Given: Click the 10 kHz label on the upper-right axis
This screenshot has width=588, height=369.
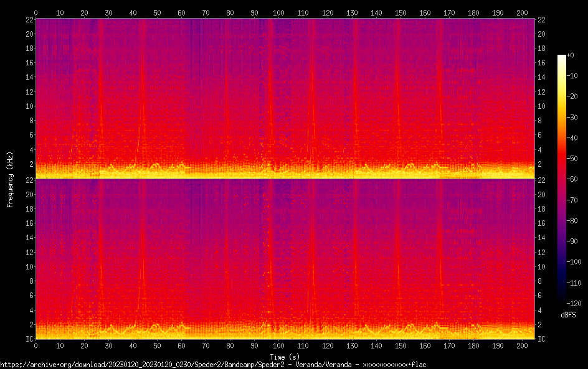Looking at the screenshot, I should coord(542,106).
